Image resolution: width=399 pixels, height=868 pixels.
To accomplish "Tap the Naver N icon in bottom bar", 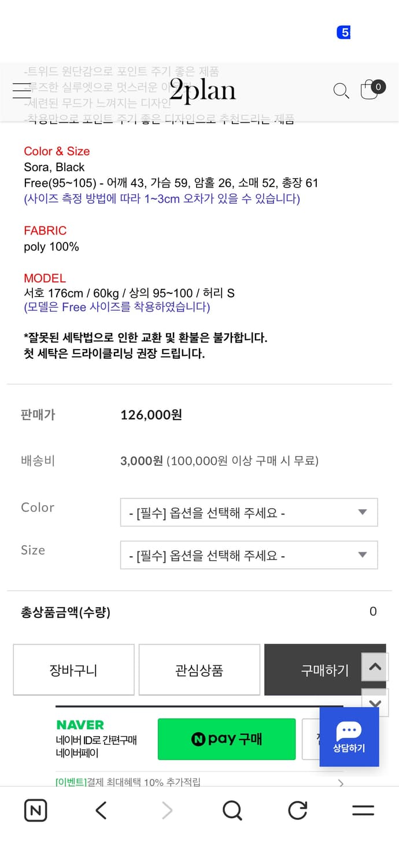I will coord(35,810).
